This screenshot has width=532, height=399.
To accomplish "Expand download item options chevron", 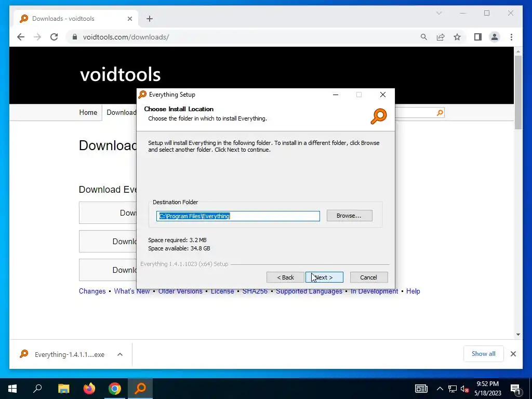I will pos(120,354).
